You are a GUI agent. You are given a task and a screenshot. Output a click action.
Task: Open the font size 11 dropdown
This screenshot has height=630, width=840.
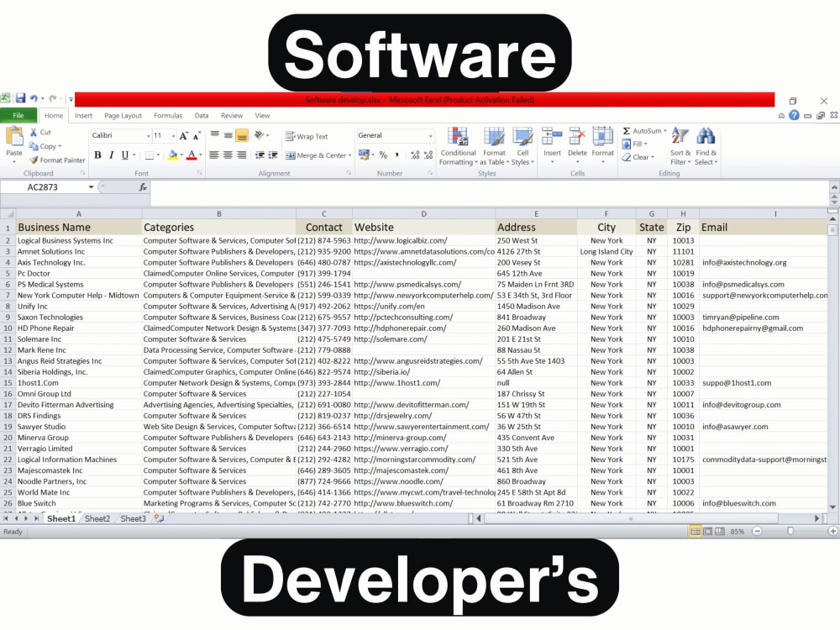pyautogui.click(x=174, y=136)
